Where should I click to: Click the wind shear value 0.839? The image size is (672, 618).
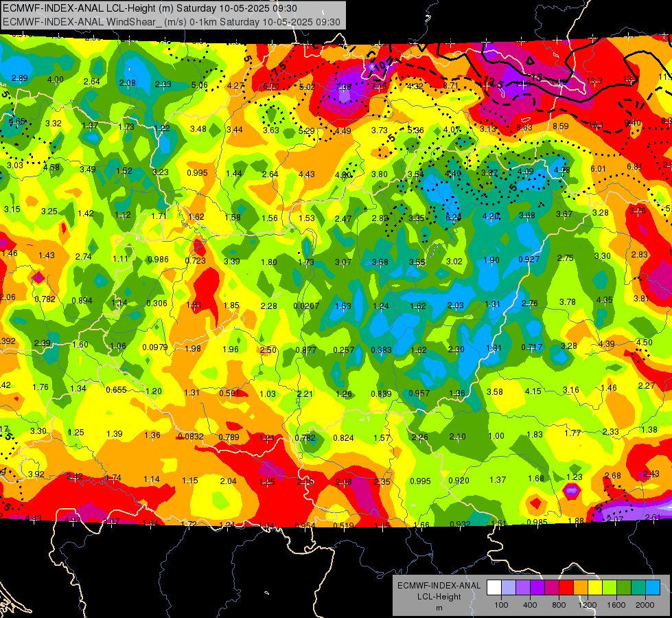click(382, 393)
